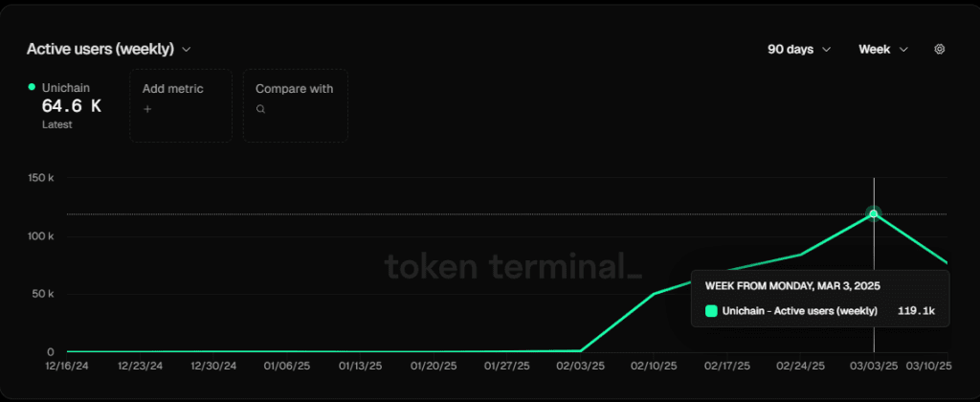Click the 02/10/25 date on the x-axis
Screen dimensions: 980x402
(655, 366)
